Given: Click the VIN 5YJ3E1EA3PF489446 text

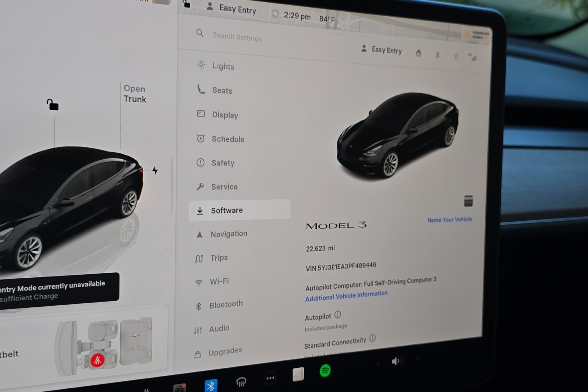Looking at the screenshot, I should [x=341, y=266].
